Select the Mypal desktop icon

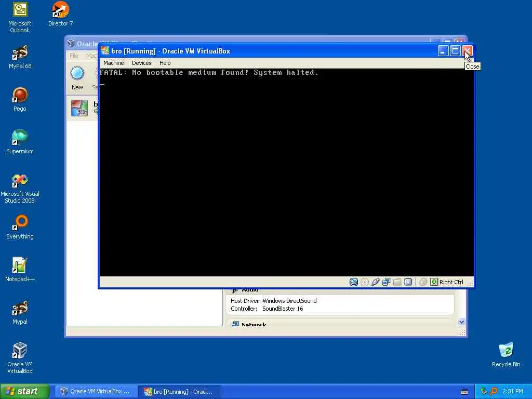click(x=20, y=313)
